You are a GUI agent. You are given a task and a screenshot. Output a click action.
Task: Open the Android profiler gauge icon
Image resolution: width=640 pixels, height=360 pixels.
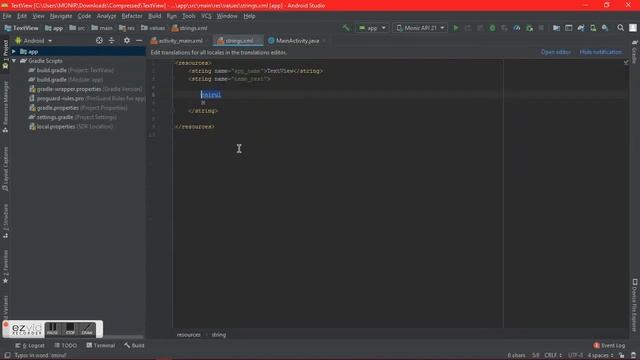[x=517, y=28]
